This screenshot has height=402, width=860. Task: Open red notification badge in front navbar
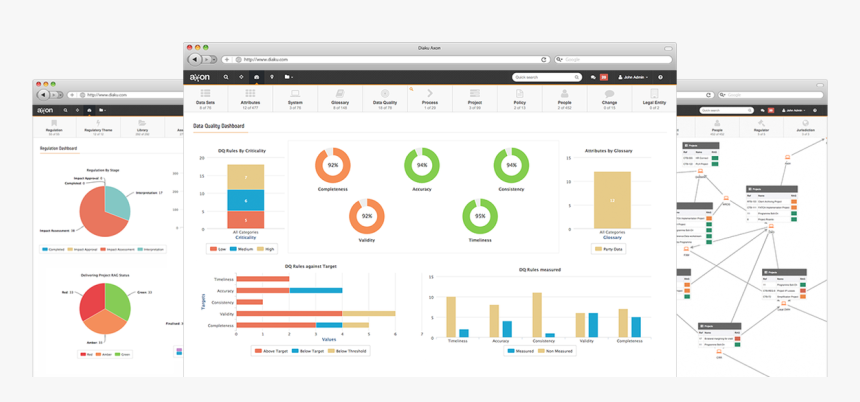coord(604,77)
